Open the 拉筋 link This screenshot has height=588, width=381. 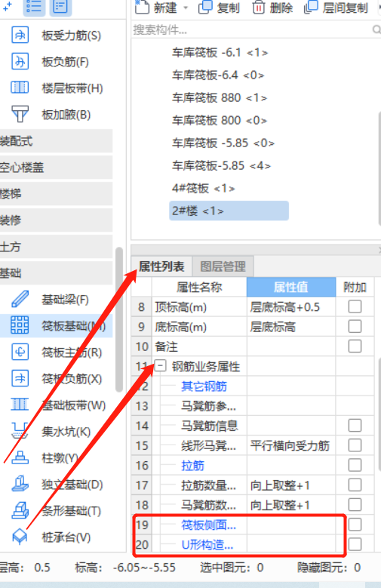point(192,466)
